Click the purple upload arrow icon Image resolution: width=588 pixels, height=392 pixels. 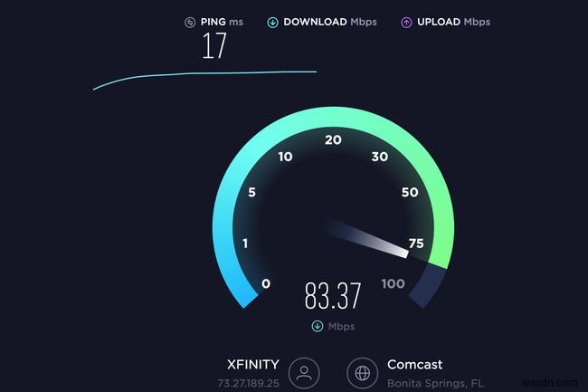point(406,23)
